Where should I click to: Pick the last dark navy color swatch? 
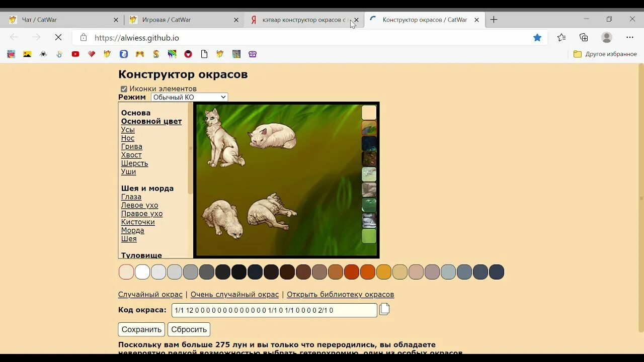[x=497, y=272]
